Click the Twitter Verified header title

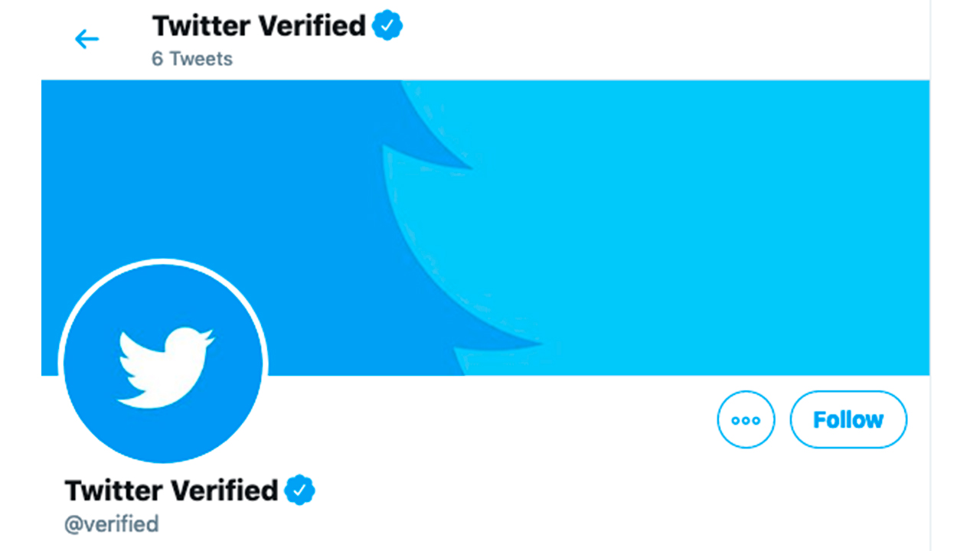click(259, 26)
